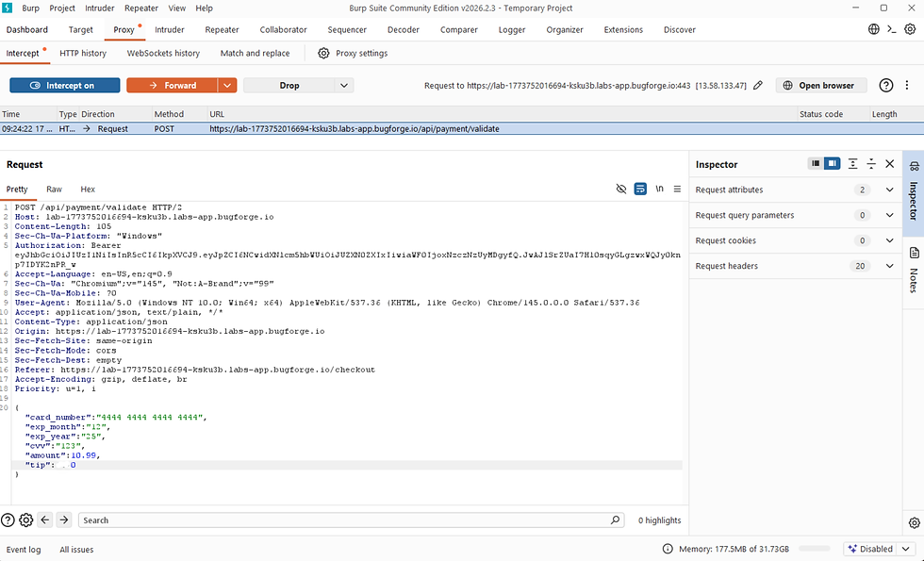Click the search help question-mark icon
Screen dimensions: 924x561
8,520
